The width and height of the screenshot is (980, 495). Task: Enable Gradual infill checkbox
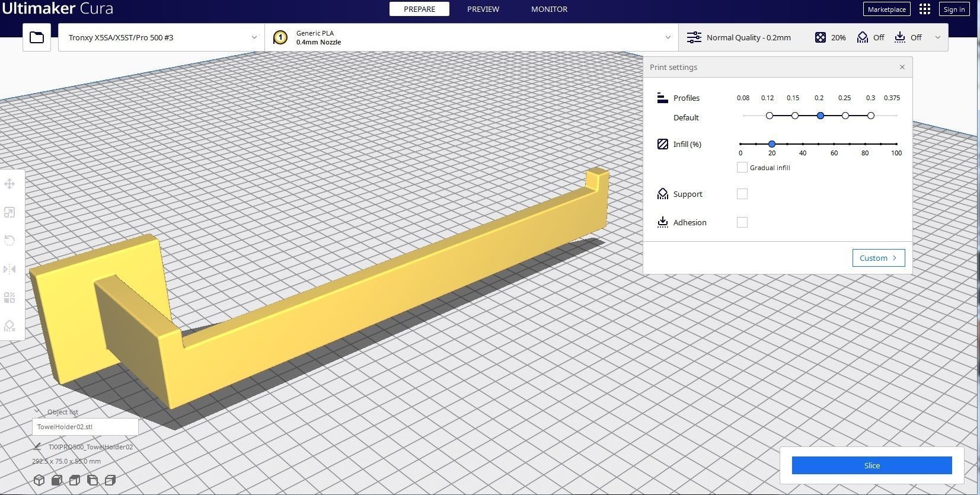coord(742,167)
